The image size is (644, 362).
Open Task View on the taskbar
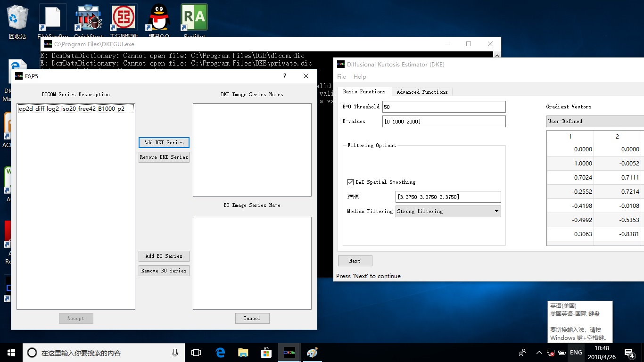tap(196, 353)
